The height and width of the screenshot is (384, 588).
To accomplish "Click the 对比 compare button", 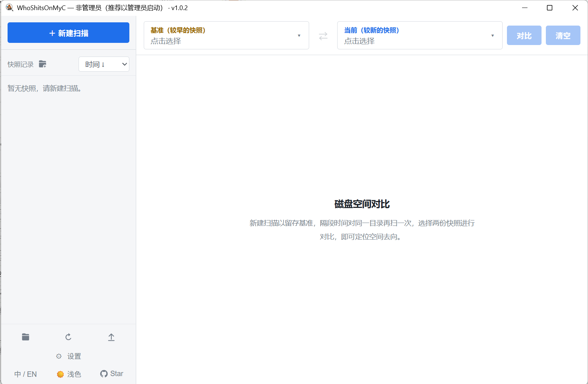I will pyautogui.click(x=524, y=35).
